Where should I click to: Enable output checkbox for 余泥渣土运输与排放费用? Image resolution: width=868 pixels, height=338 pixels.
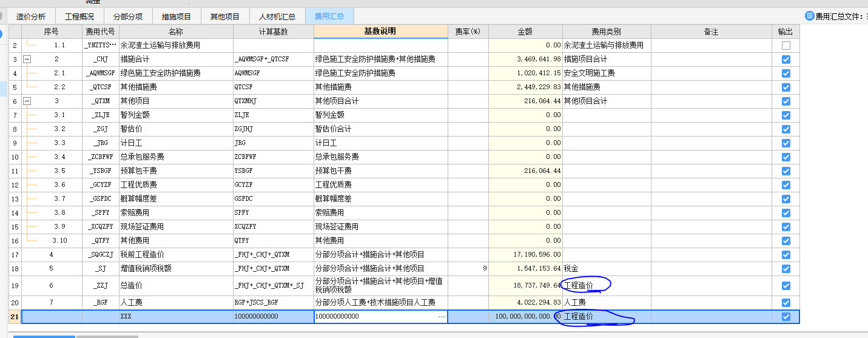786,46
